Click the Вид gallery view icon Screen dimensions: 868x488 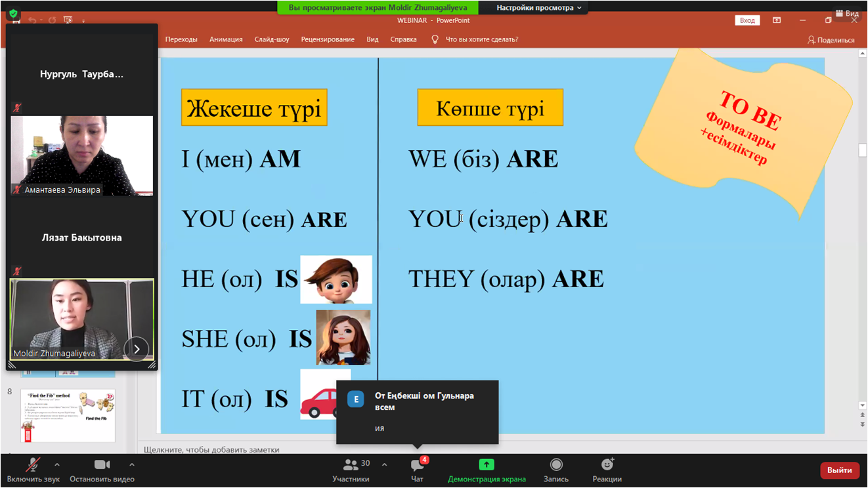[x=846, y=13]
